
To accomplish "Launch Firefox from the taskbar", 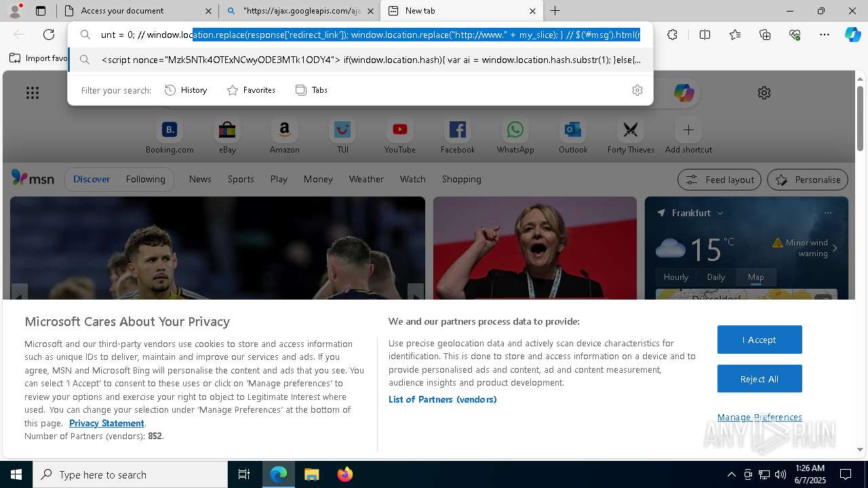I will (x=345, y=474).
